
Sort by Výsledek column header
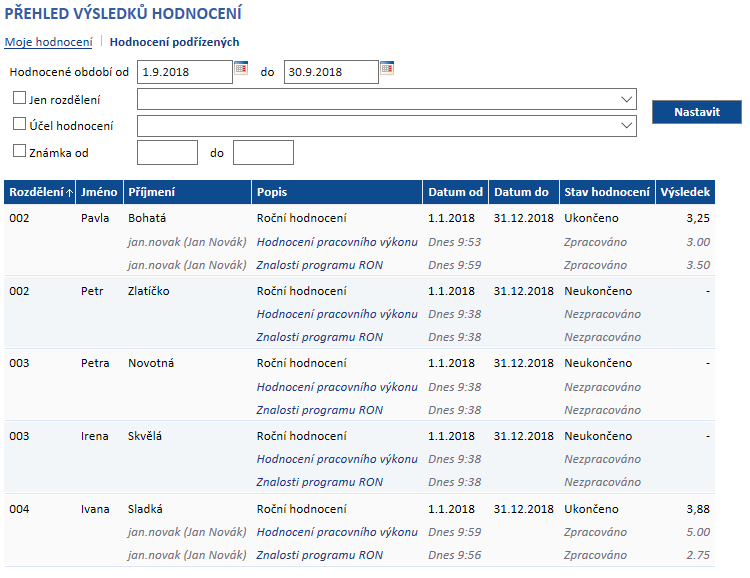click(685, 192)
